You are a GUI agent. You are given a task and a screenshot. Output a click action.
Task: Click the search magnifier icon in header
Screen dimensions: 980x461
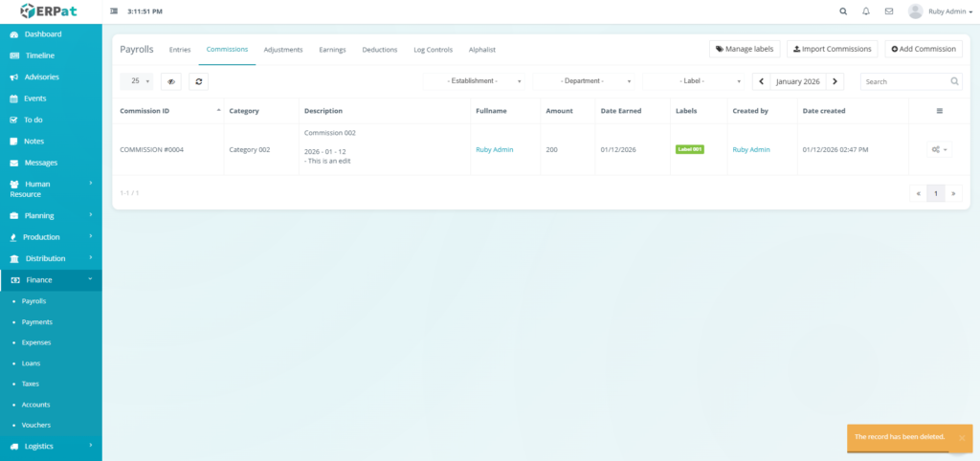pyautogui.click(x=843, y=11)
